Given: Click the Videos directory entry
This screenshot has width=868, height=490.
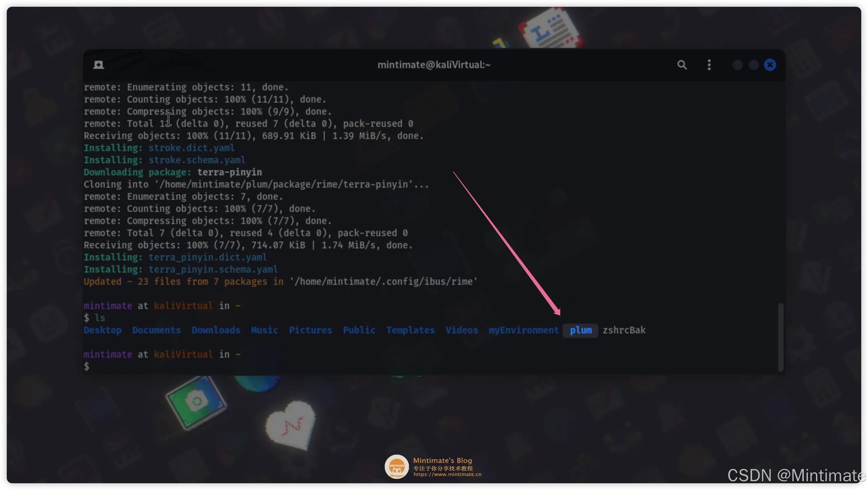Looking at the screenshot, I should [462, 330].
